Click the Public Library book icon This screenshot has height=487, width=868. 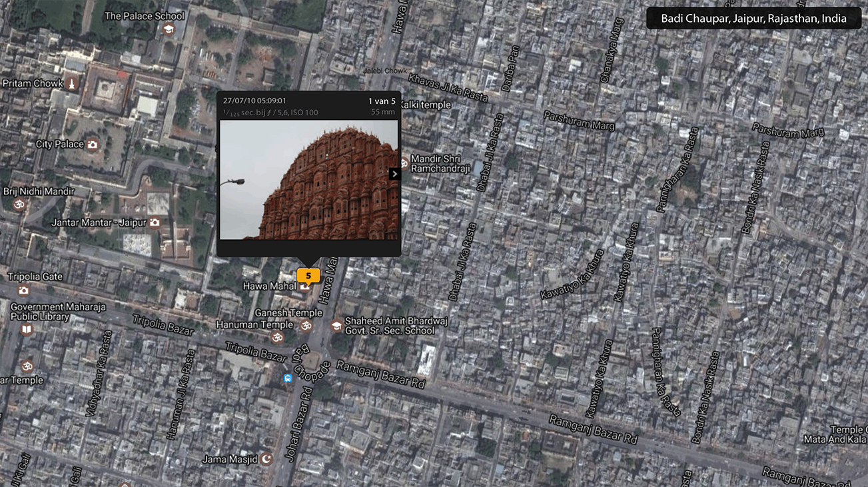(x=27, y=329)
